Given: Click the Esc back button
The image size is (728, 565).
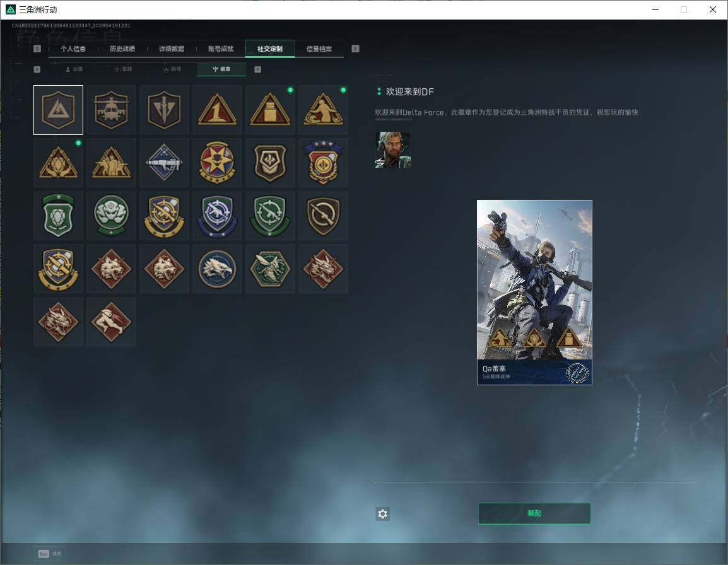Looking at the screenshot, I should pos(50,554).
